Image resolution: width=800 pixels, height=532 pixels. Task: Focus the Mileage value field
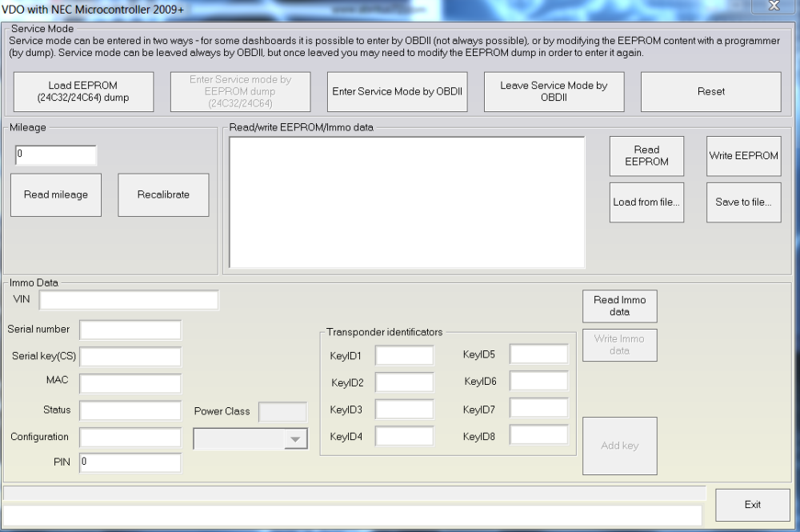pyautogui.click(x=56, y=155)
